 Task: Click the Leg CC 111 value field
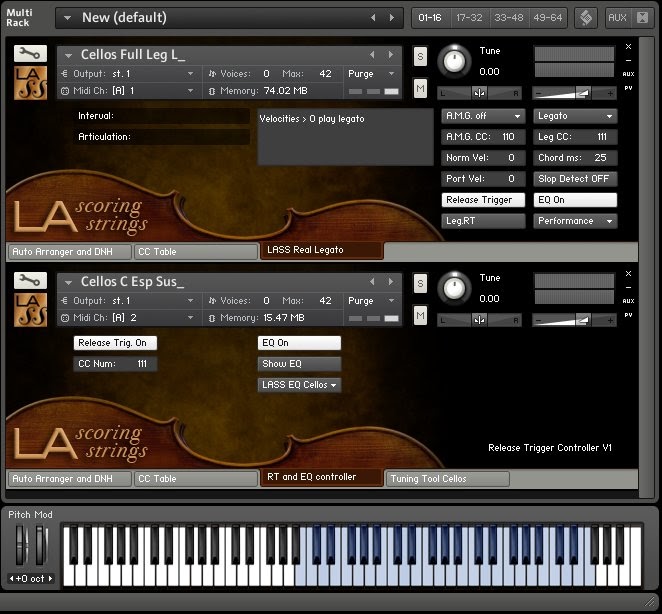pyautogui.click(x=575, y=137)
